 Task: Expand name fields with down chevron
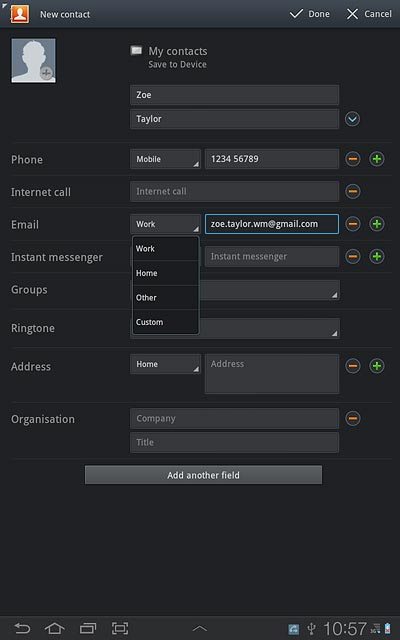(x=352, y=119)
